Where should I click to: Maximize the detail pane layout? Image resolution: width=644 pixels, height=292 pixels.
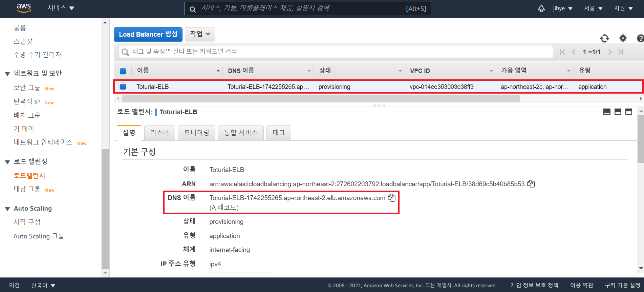(x=629, y=112)
